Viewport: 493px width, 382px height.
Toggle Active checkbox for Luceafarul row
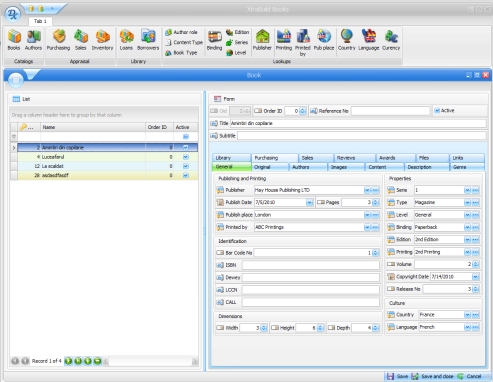(x=186, y=157)
